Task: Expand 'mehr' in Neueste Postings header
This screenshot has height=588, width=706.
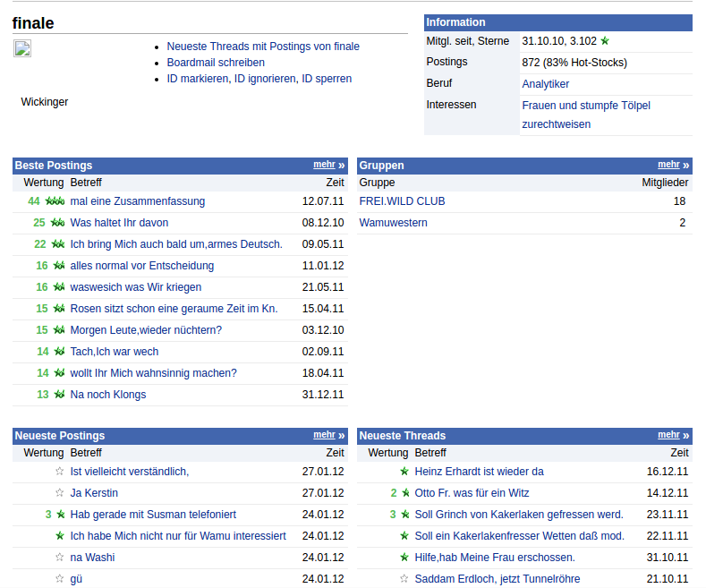Action: (x=324, y=435)
